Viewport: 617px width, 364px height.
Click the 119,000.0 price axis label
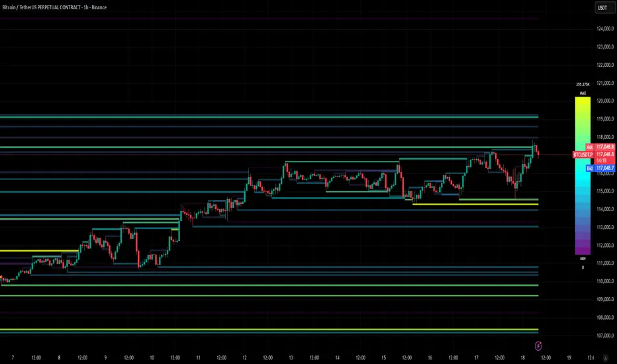point(605,119)
